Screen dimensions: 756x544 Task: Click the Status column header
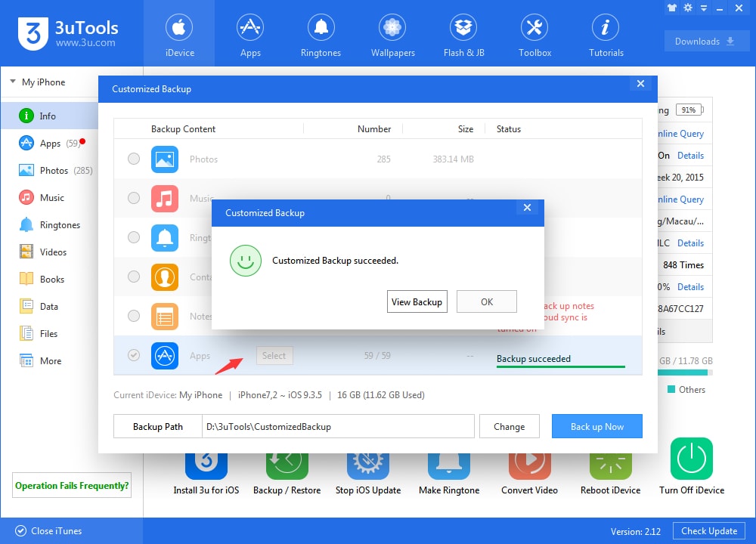[509, 128]
